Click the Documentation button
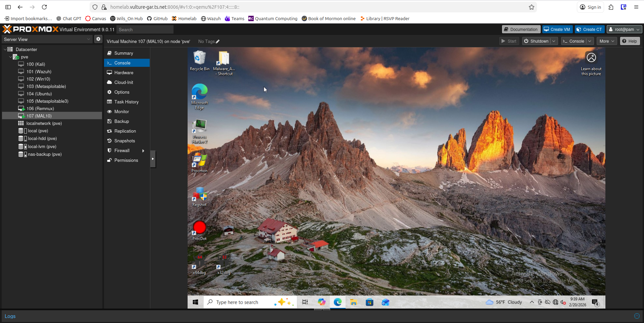Viewport: 644px width, 323px height. 521,30
